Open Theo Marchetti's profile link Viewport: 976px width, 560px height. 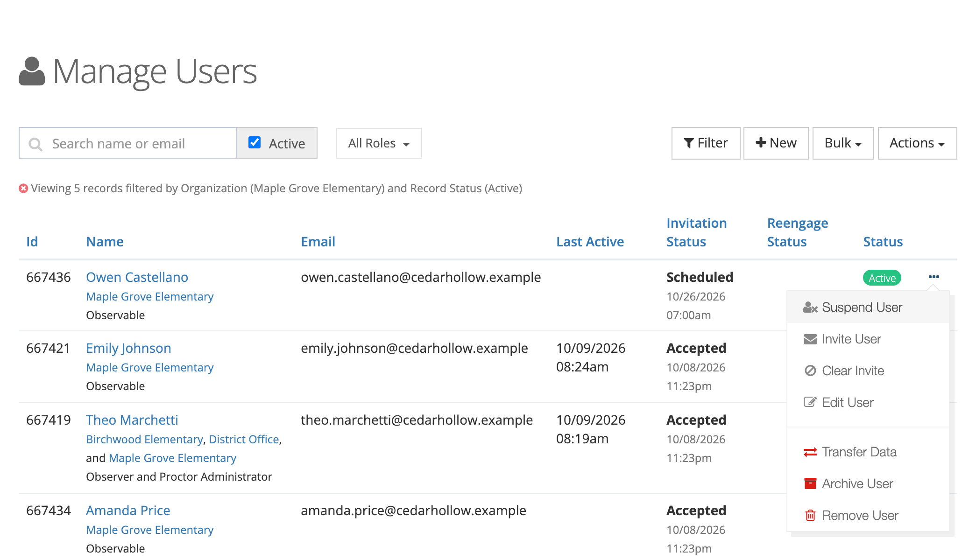point(132,420)
